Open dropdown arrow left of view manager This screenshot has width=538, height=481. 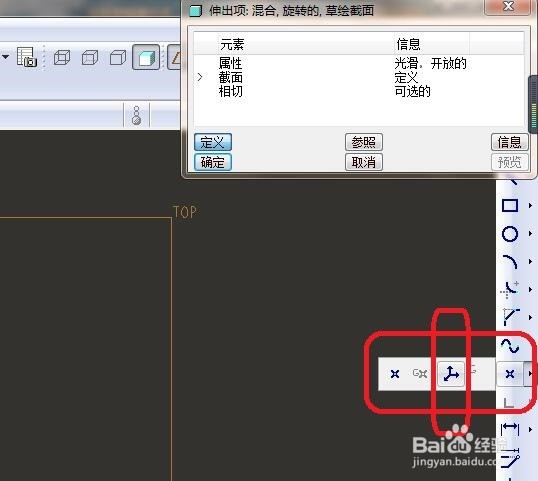pos(5,56)
